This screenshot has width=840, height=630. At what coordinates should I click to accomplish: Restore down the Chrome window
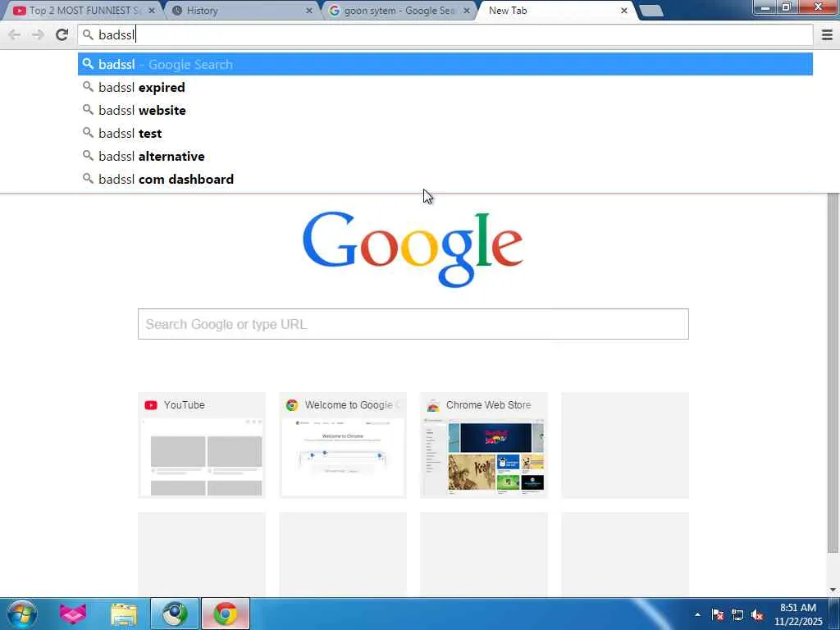point(787,7)
